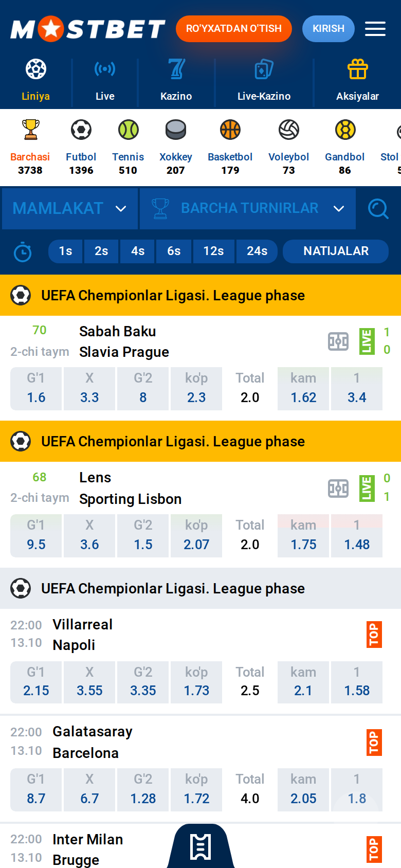Expand the BARCHA TURNIRLAR dropdown
This screenshot has width=401, height=868.
(248, 209)
